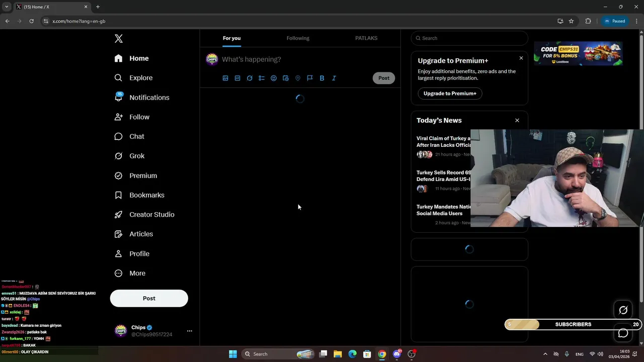Add a GIF to the post
The height and width of the screenshot is (362, 644).
point(237,78)
